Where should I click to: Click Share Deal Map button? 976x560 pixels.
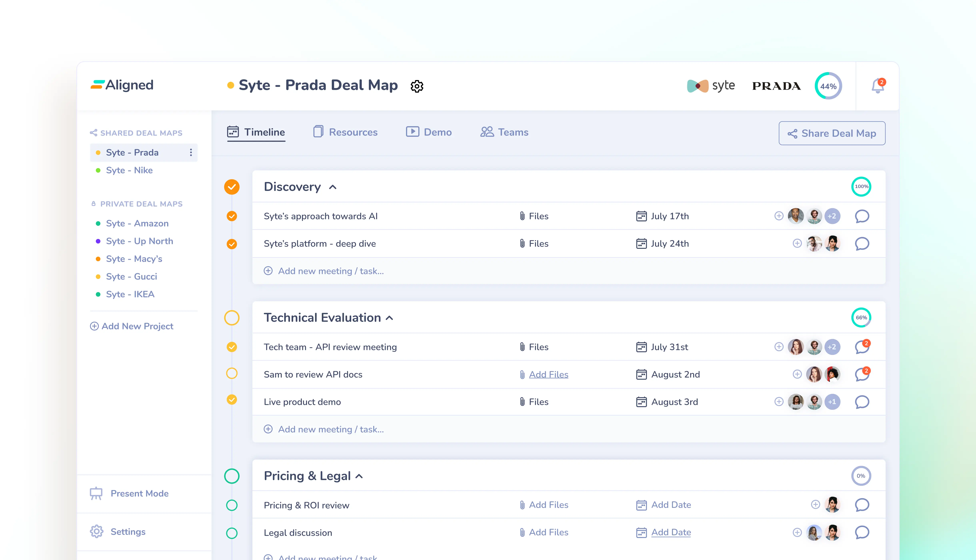832,133
